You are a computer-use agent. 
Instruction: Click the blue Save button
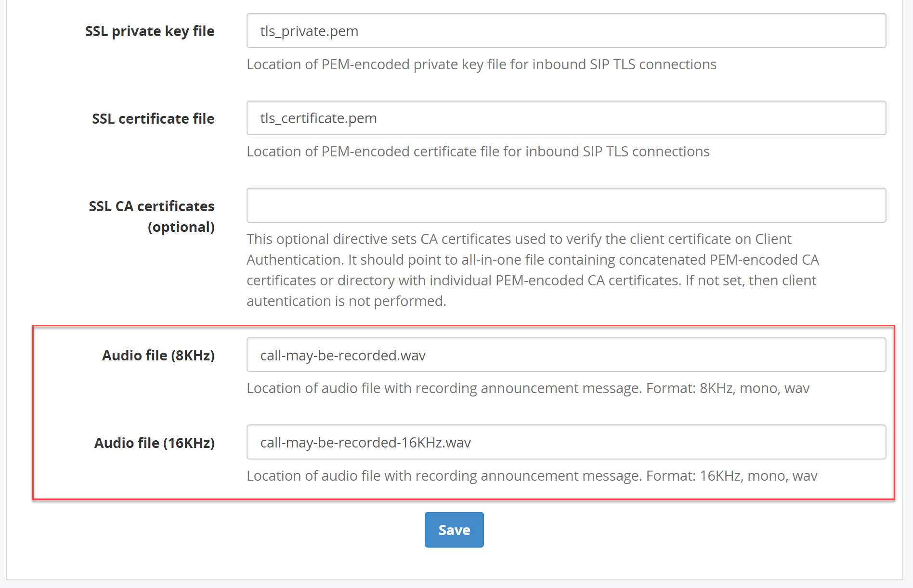click(x=454, y=530)
